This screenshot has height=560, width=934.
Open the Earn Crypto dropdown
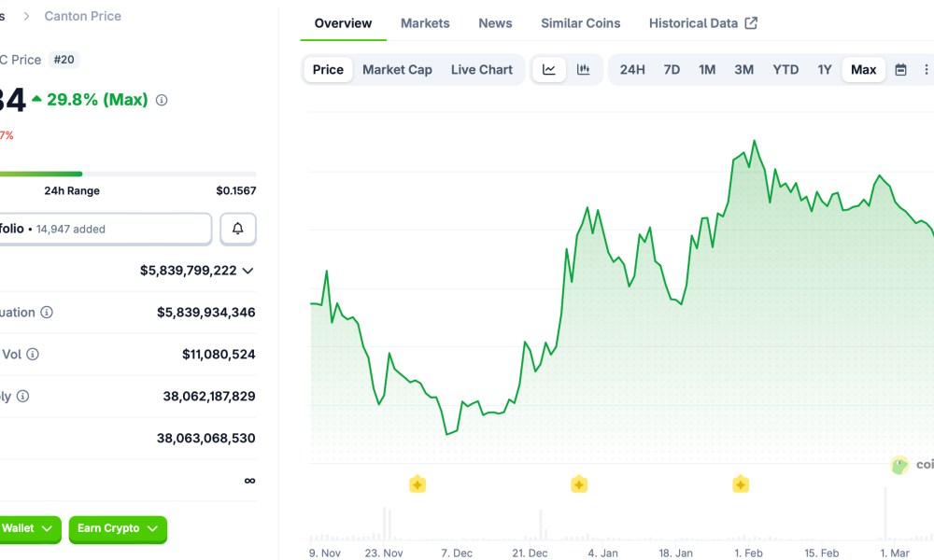pyautogui.click(x=118, y=529)
